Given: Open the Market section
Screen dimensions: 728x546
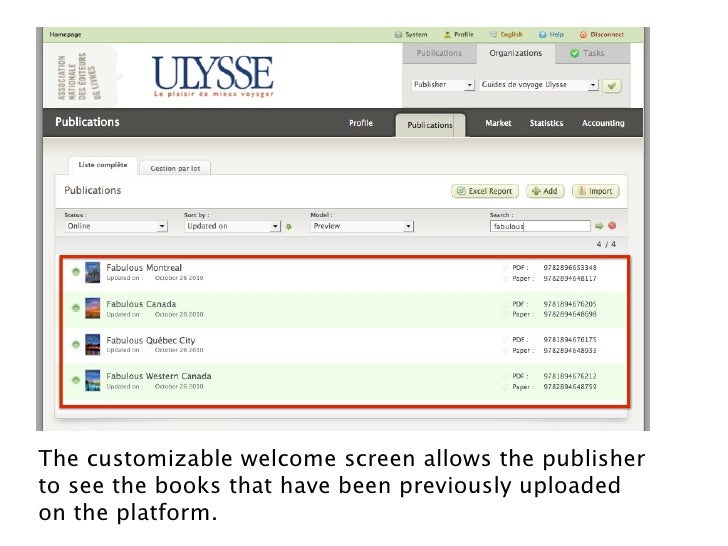Looking at the screenshot, I should 498,123.
